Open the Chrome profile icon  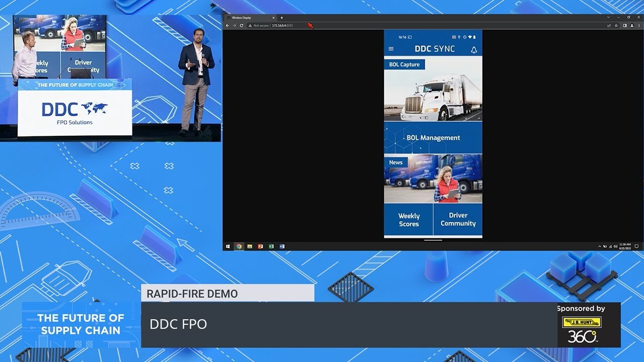tap(632, 26)
